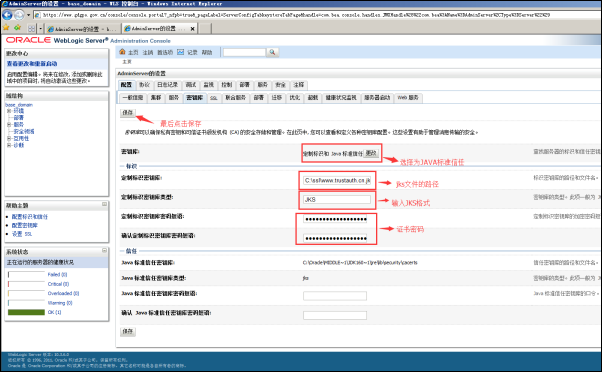
Task: Close the active AdminServer browser tab
Action: (x=192, y=29)
